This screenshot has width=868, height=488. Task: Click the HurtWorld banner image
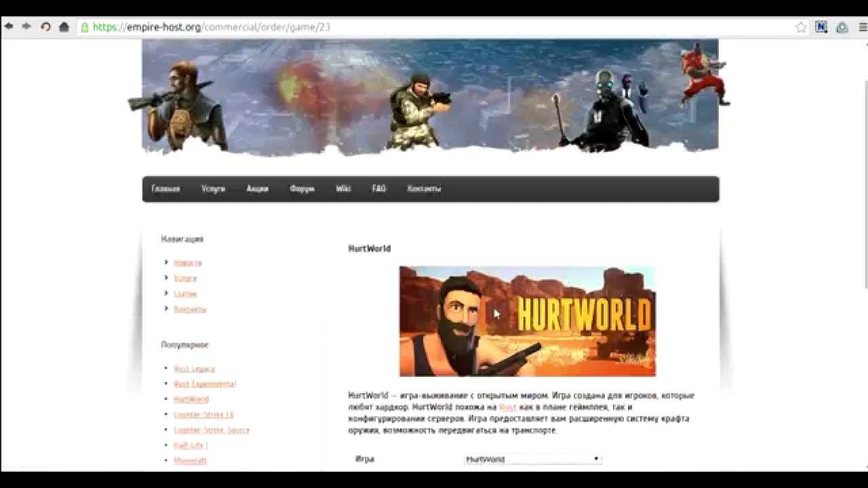pos(528,321)
